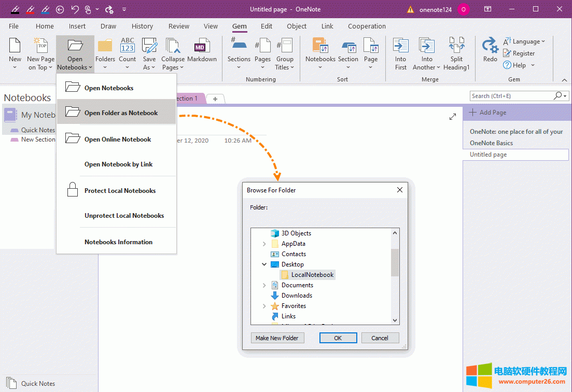
Task: Click the Markdown icon in the ribbon
Action: coord(201,48)
